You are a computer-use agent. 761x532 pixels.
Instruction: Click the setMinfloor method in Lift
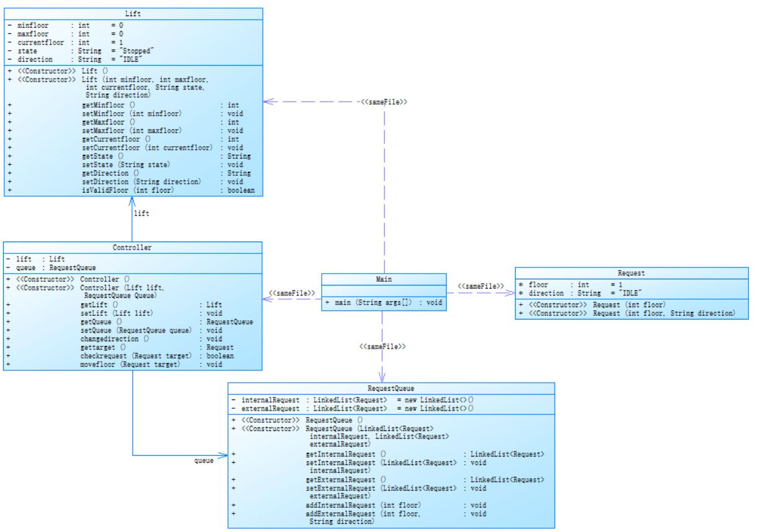click(x=131, y=113)
